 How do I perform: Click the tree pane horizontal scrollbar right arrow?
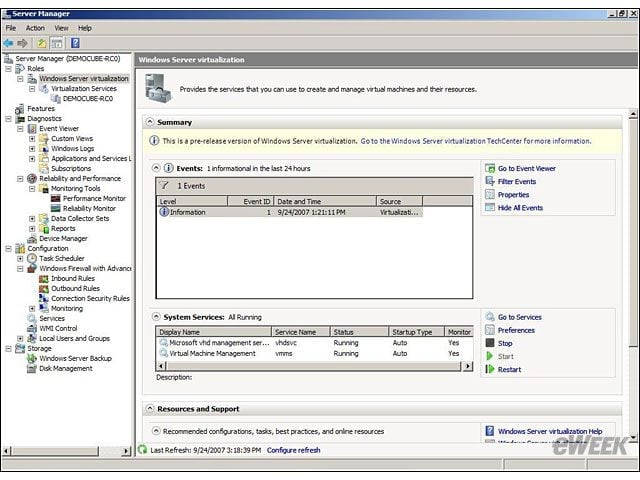126,451
